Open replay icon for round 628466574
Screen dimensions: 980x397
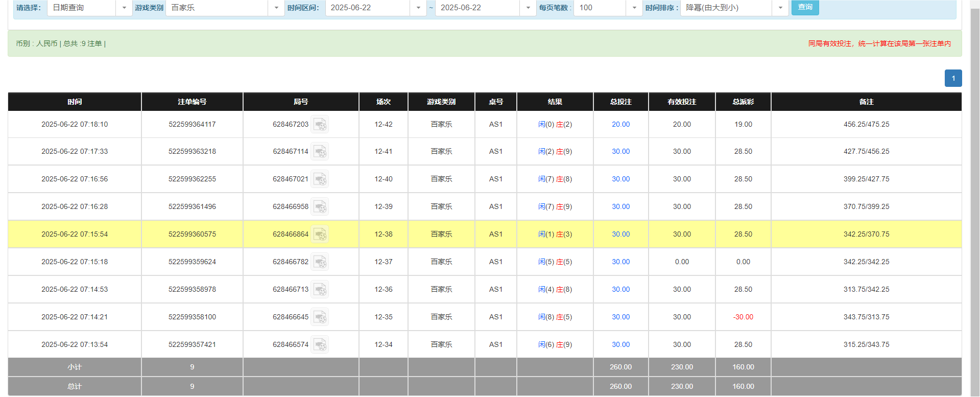click(320, 345)
